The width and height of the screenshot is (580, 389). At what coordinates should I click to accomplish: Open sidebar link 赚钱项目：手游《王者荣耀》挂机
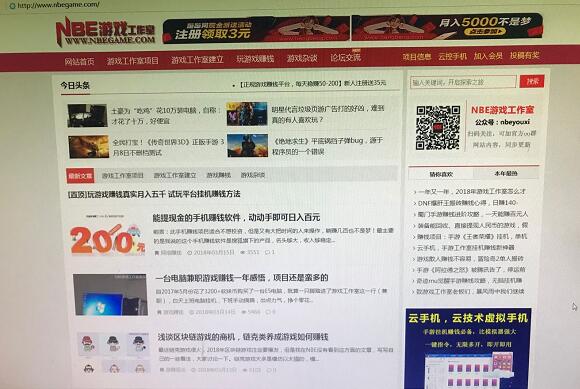pyautogui.click(x=472, y=236)
